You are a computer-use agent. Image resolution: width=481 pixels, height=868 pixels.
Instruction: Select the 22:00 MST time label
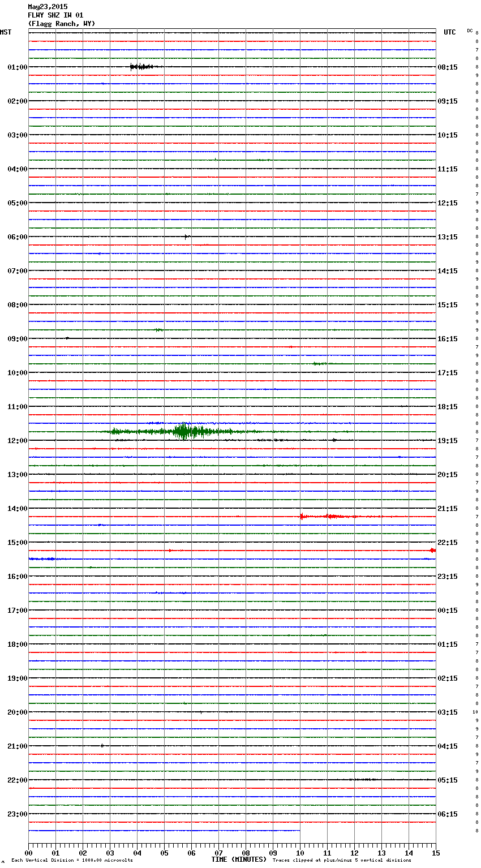point(18,780)
